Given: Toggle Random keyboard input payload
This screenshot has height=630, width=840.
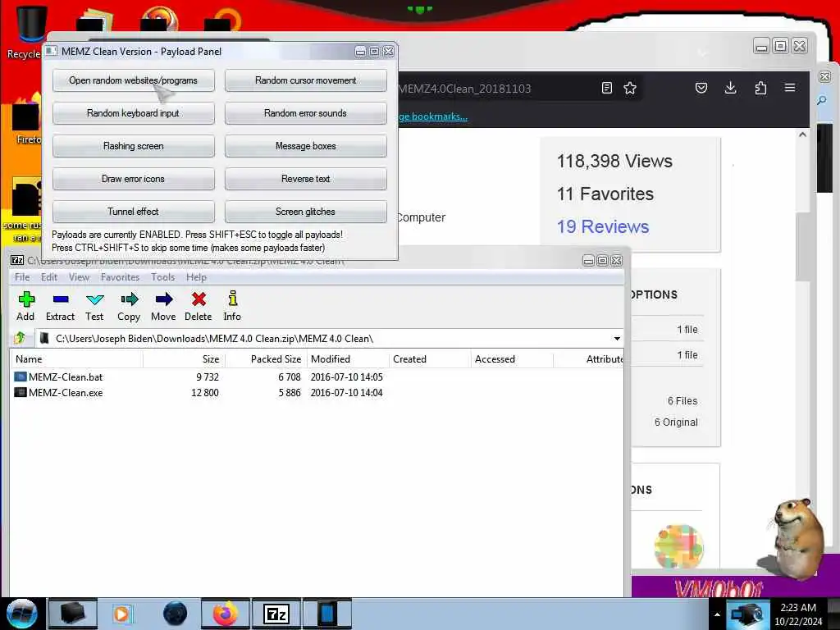Looking at the screenshot, I should (134, 113).
